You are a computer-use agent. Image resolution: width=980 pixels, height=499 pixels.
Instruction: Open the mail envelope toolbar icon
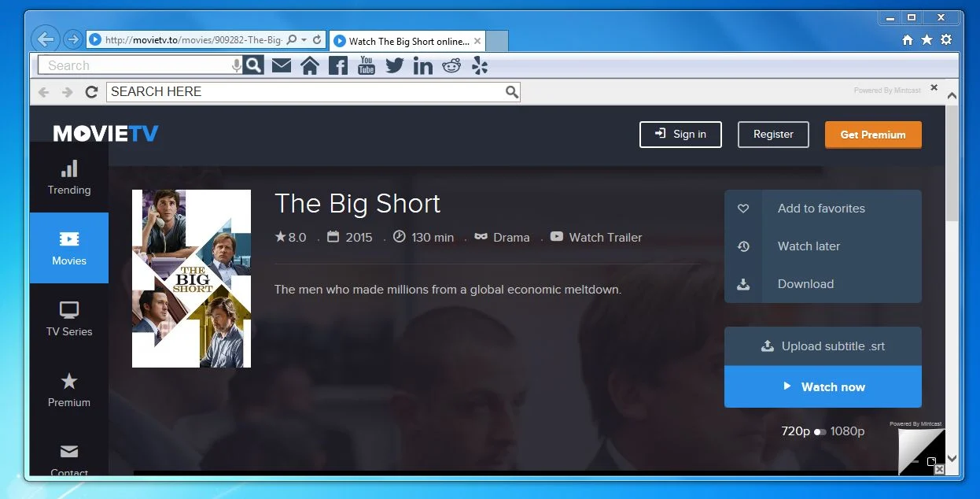coord(282,65)
